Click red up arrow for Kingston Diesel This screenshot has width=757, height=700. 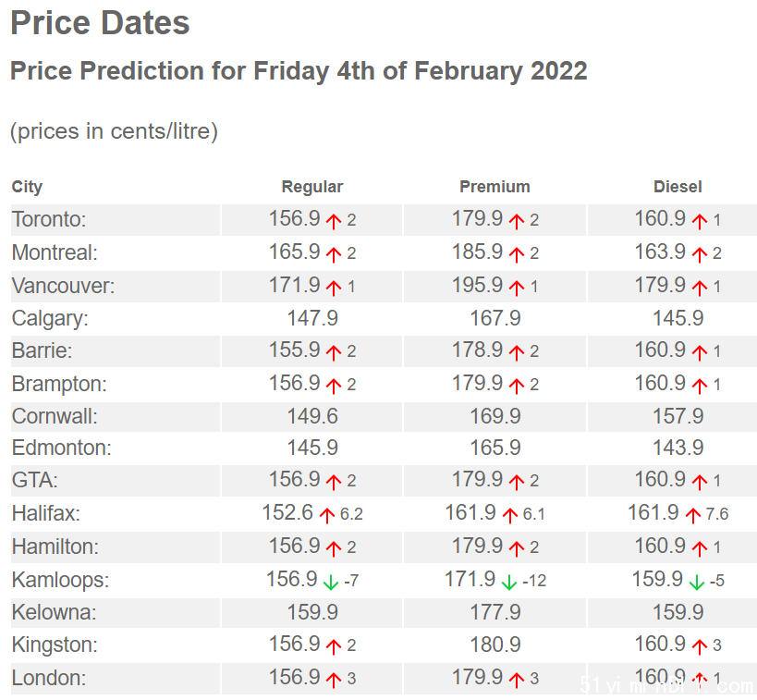700,647
